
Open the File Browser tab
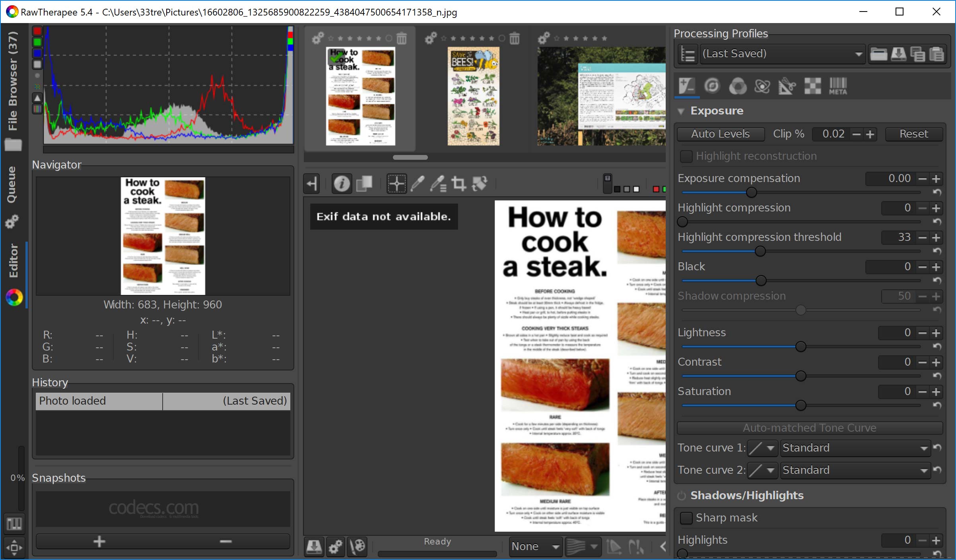pos(13,91)
